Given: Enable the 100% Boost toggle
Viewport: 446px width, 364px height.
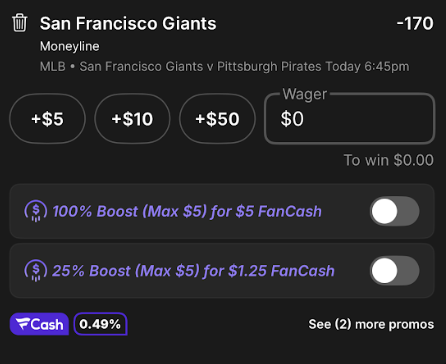Looking at the screenshot, I should (x=395, y=211).
